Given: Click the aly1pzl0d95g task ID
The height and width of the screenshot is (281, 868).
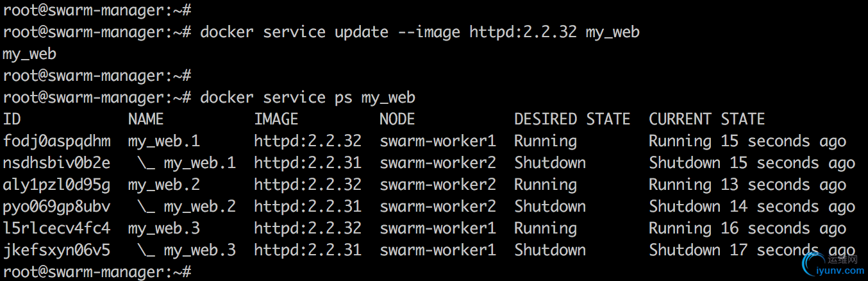Looking at the screenshot, I should point(56,185).
